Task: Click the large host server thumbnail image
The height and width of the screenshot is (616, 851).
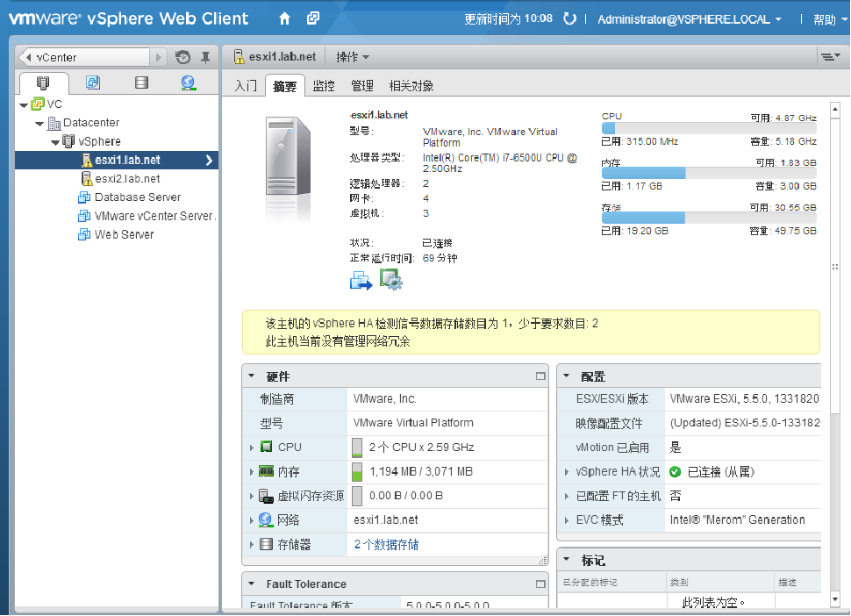Action: tap(288, 156)
